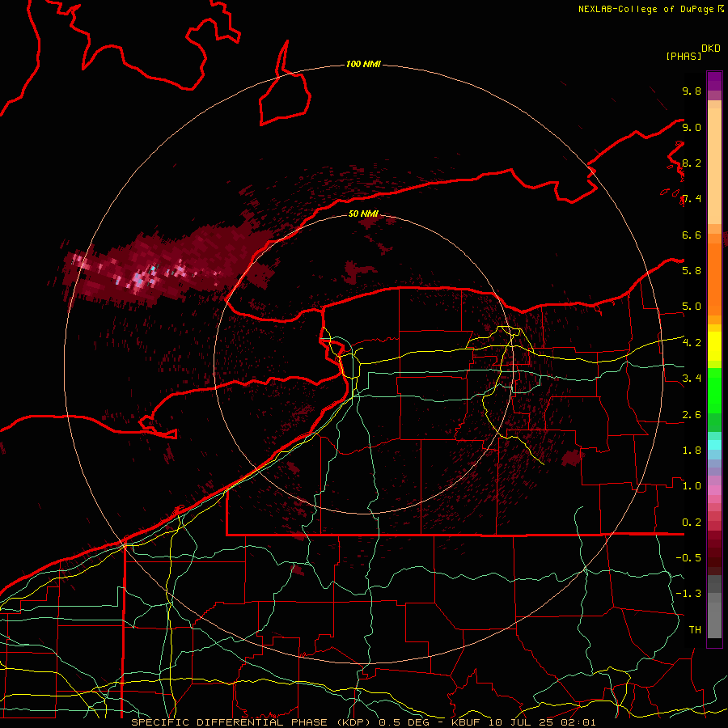Image resolution: width=728 pixels, height=728 pixels.
Task: Select the 3.4 value on the color scale
Action: pos(692,378)
